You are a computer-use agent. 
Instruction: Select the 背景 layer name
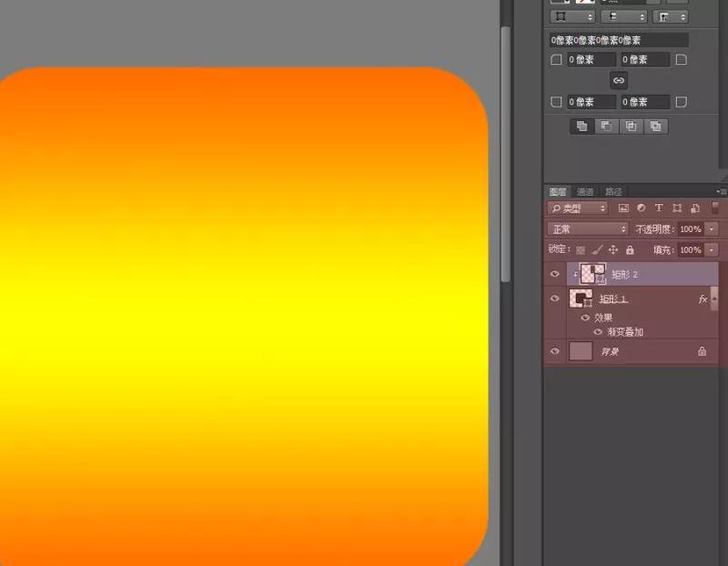coord(610,352)
